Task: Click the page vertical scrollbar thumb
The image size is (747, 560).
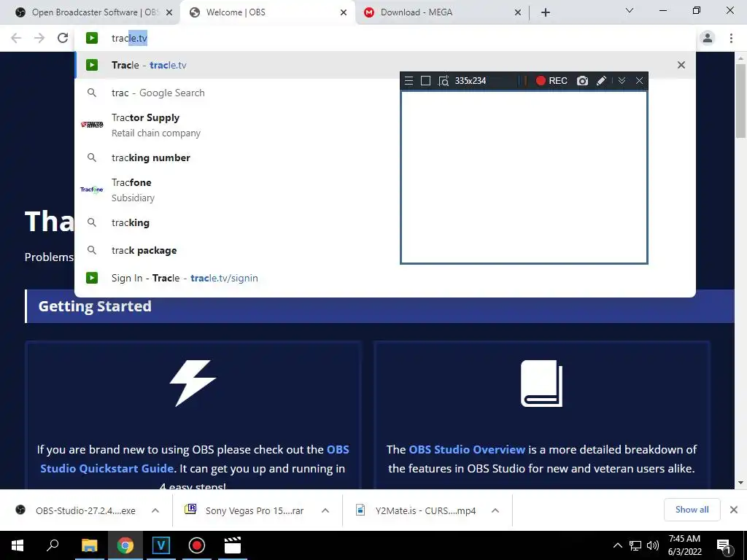Action: tap(740, 101)
